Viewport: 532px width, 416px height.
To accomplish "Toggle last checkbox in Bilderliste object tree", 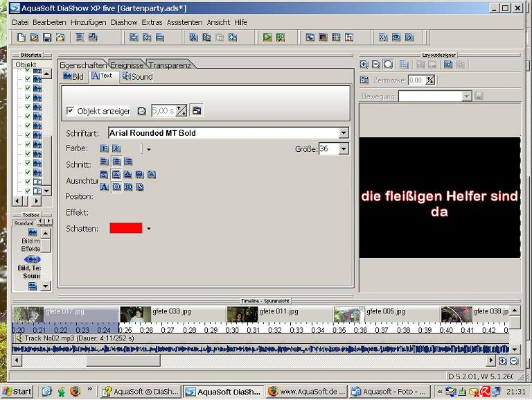I will point(28,191).
